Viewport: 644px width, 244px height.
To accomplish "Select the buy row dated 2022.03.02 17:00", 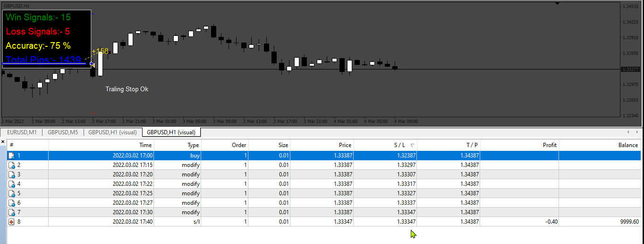I will click(x=324, y=156).
